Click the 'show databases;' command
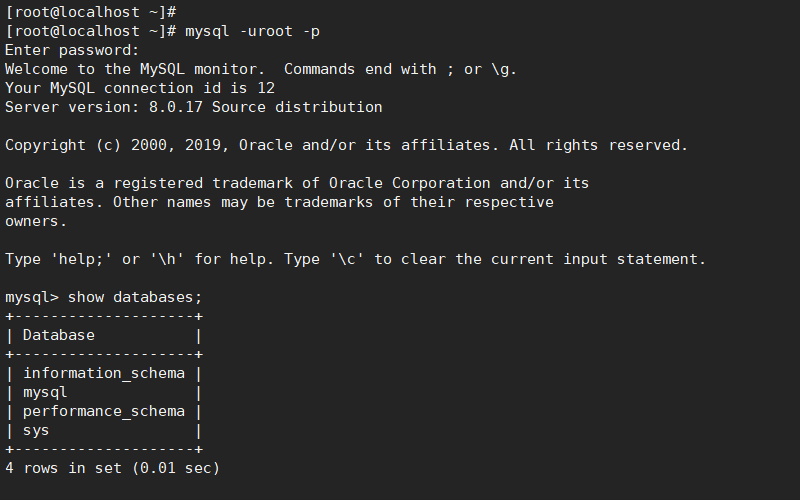 (135, 297)
